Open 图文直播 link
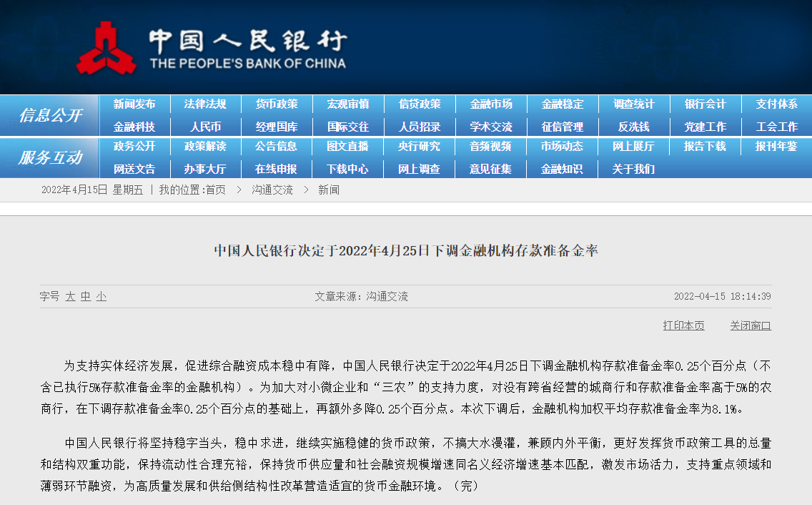This screenshot has height=505, width=812. 348,147
